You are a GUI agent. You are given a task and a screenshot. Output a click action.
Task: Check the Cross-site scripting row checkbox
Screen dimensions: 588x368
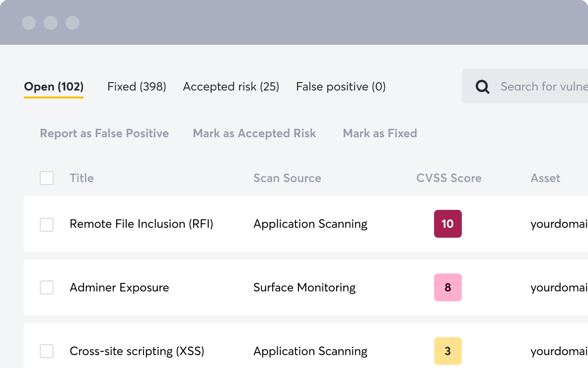46,351
